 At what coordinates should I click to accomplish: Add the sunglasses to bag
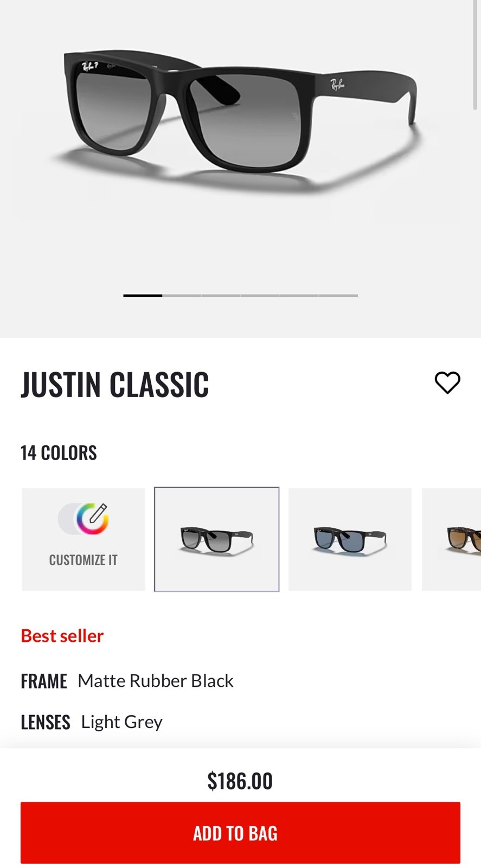coord(240,833)
